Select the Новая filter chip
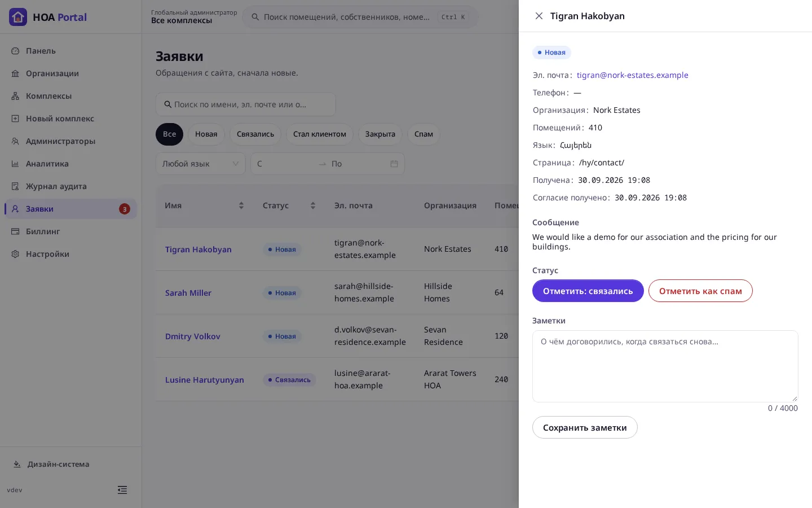812x508 pixels. click(206, 134)
